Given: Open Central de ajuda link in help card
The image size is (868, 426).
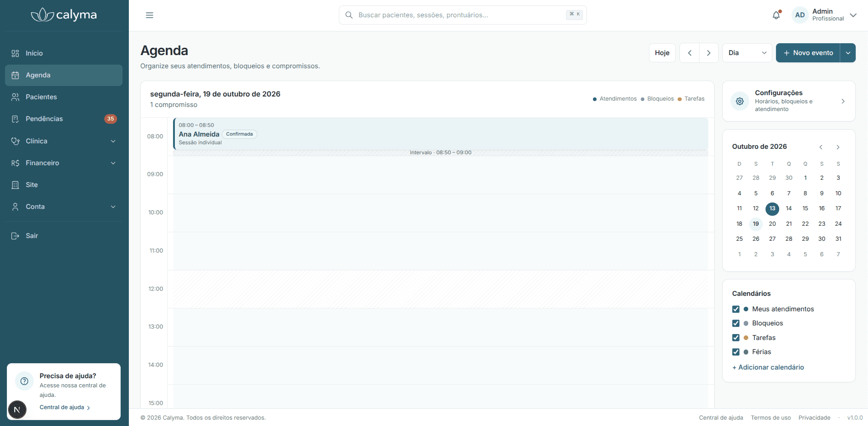Looking at the screenshot, I should pyautogui.click(x=65, y=407).
